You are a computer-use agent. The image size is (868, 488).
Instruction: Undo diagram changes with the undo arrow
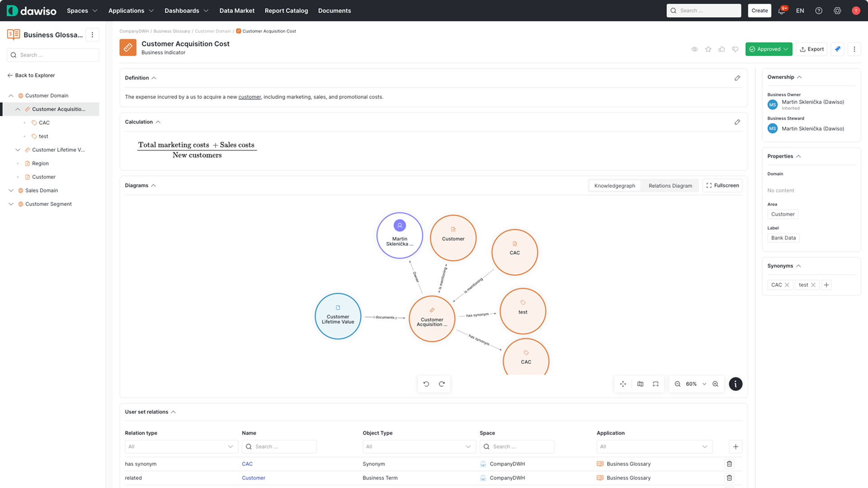pyautogui.click(x=426, y=384)
